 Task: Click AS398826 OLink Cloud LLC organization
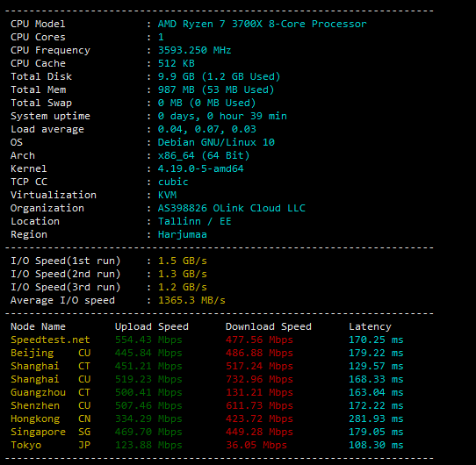coord(232,208)
